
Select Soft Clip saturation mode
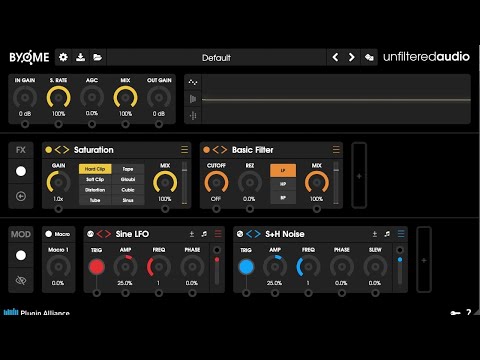95,179
